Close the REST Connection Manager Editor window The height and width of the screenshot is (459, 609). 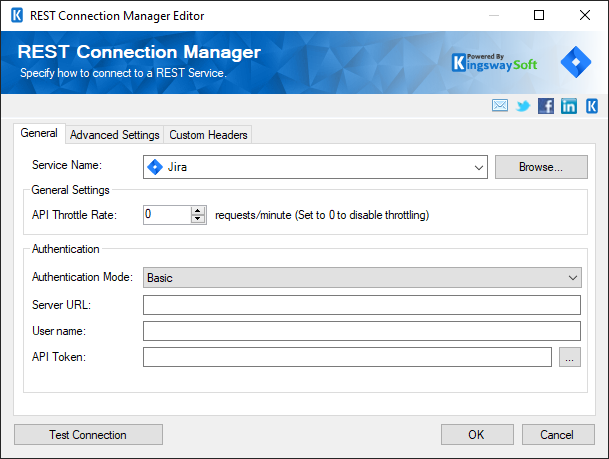585,16
